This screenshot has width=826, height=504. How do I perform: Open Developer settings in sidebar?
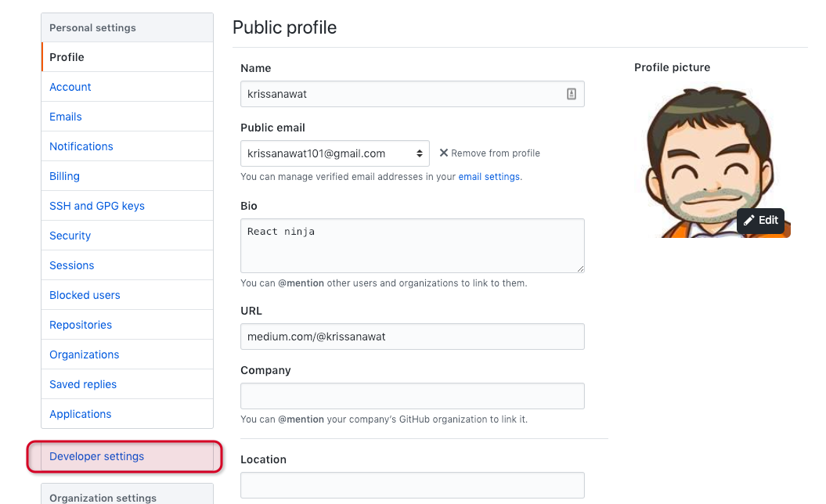click(x=96, y=456)
